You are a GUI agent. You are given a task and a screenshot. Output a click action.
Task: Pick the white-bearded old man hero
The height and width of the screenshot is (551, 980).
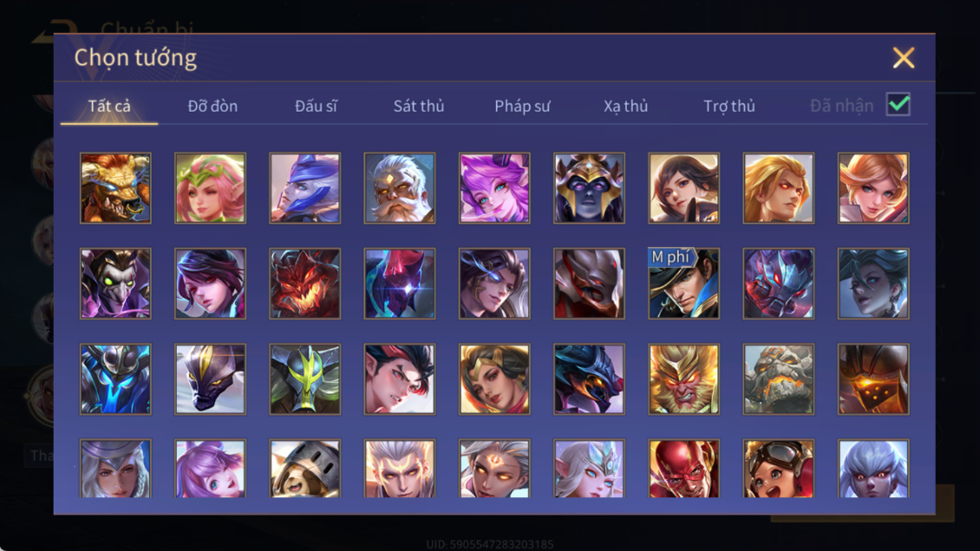pyautogui.click(x=400, y=188)
